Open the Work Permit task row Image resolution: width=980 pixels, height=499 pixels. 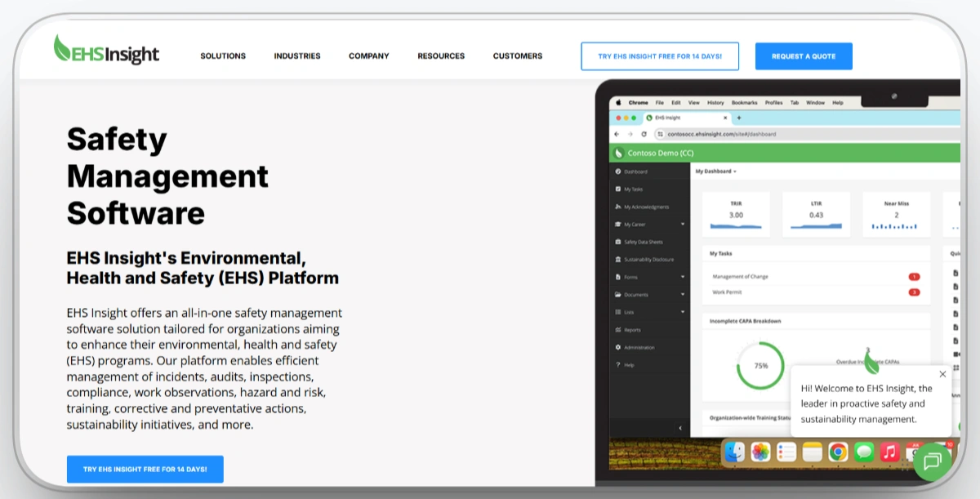click(816, 292)
